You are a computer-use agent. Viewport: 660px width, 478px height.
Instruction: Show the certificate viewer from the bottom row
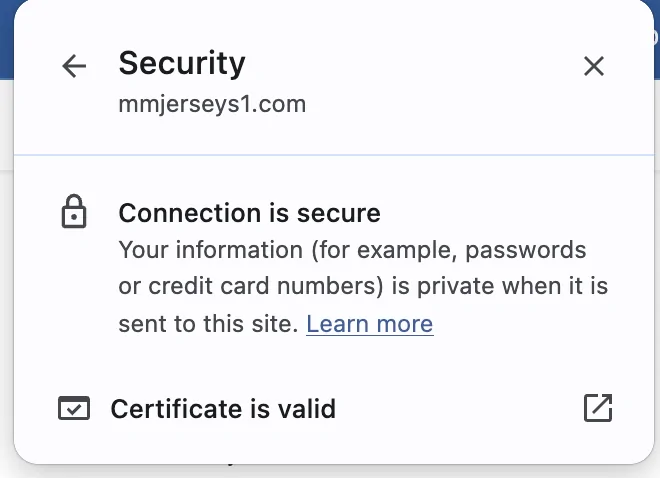[335, 408]
